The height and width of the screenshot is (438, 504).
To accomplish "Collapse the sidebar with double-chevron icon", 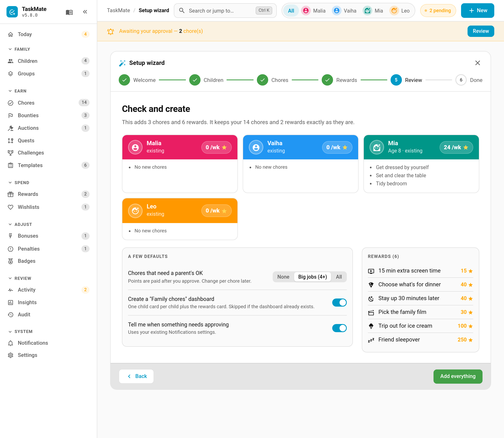I will coord(85,12).
